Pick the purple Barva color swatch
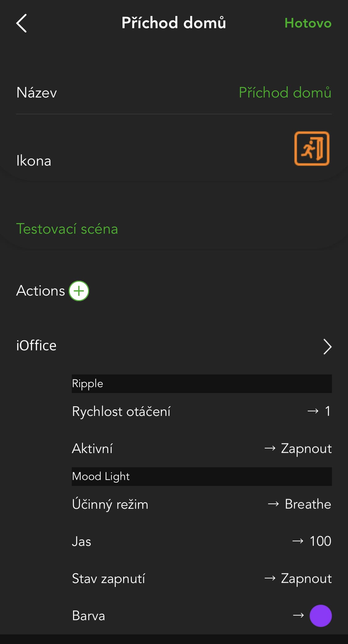 tap(320, 616)
